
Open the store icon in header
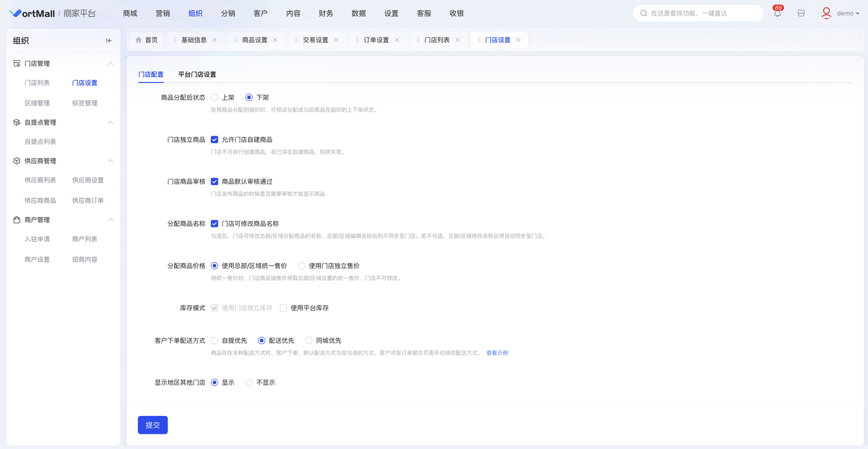point(801,14)
